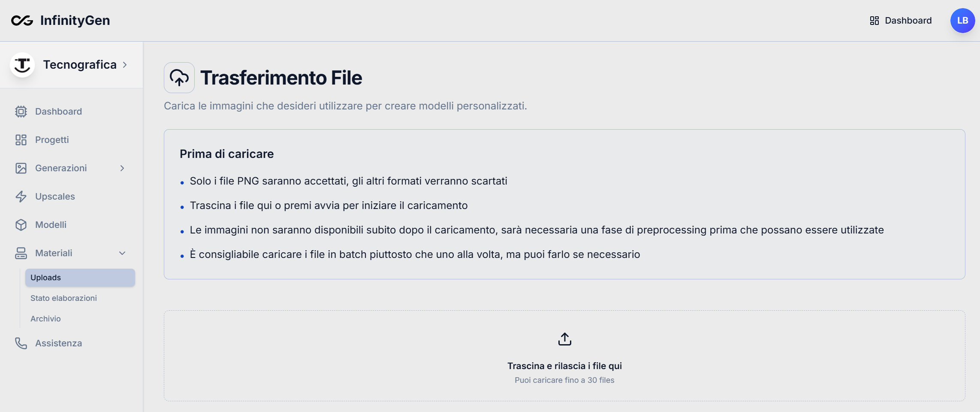This screenshot has height=412, width=980.
Task: Open the Dashboard sidebar icon
Action: (x=21, y=111)
